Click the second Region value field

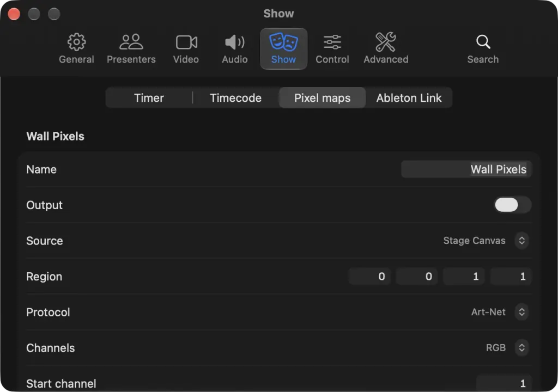click(417, 277)
